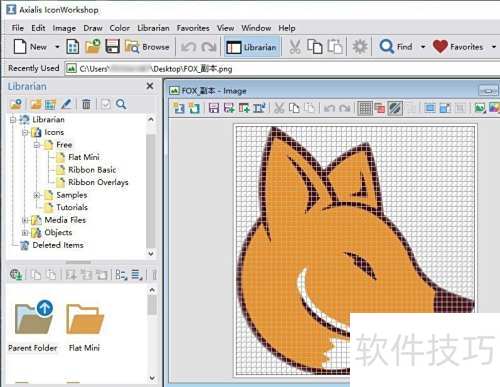This screenshot has width=500, height=387.
Task: Click the pencil rename icon in Librarian toolbar
Action: point(66,104)
